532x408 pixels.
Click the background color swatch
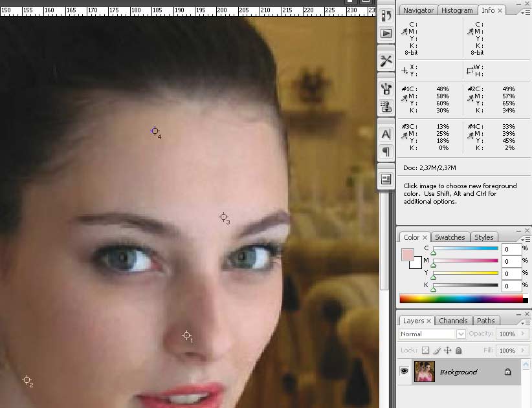point(417,264)
